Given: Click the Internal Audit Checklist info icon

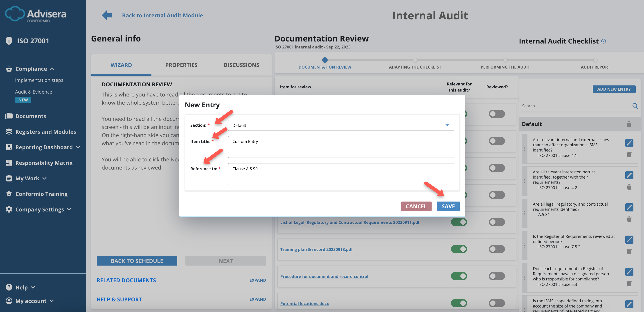Looking at the screenshot, I should tap(604, 41).
